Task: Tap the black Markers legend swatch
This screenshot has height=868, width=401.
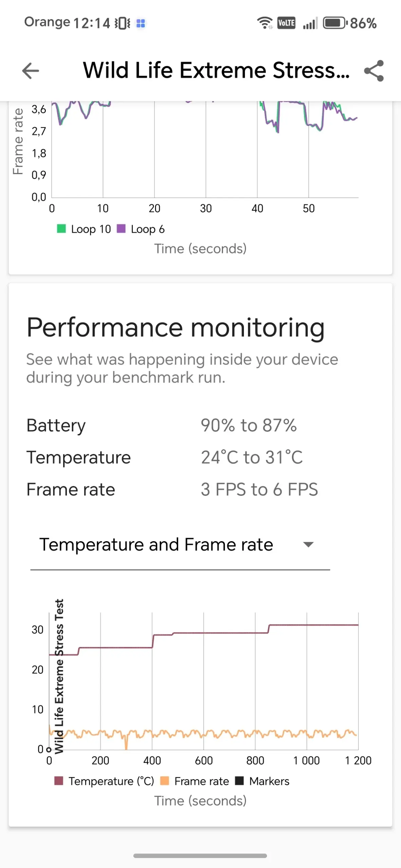Action: click(x=240, y=781)
